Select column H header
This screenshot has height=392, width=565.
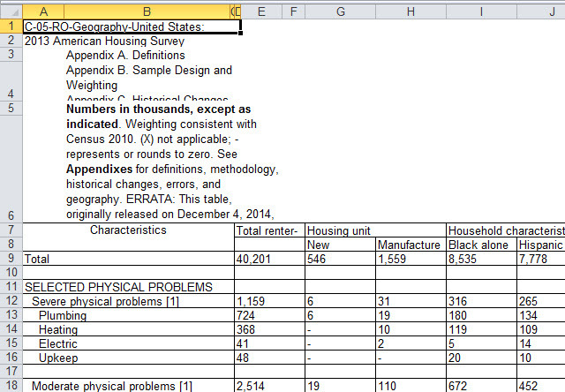(411, 11)
